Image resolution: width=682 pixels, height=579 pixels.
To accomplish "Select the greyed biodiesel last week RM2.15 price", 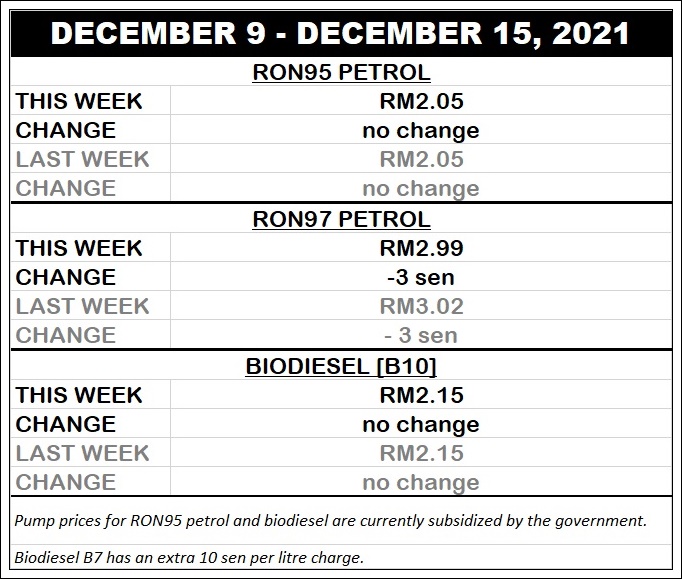I will pyautogui.click(x=421, y=453).
